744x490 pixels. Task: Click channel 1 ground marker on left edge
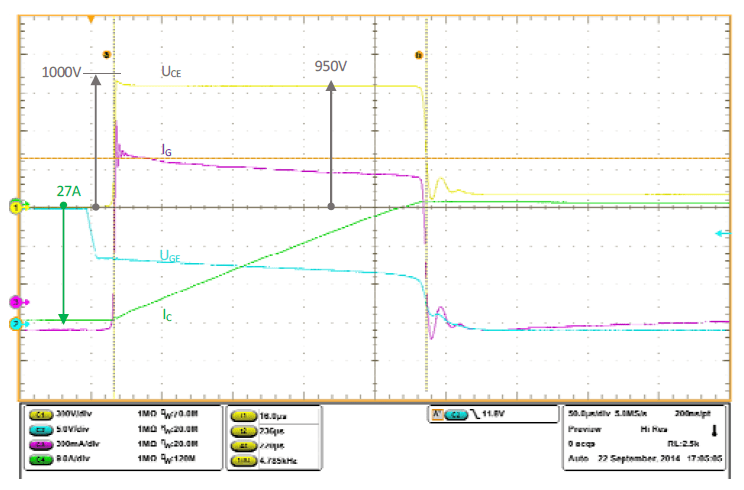15,207
